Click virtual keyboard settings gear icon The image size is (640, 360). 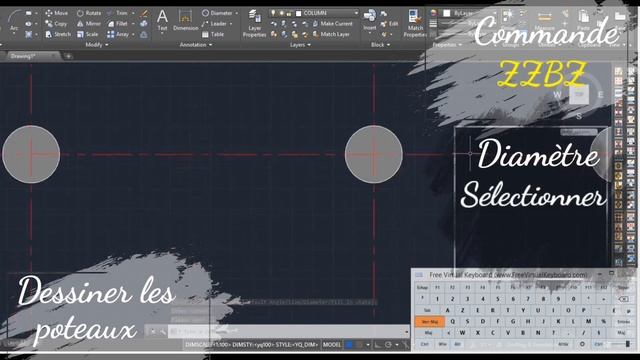tap(582, 344)
